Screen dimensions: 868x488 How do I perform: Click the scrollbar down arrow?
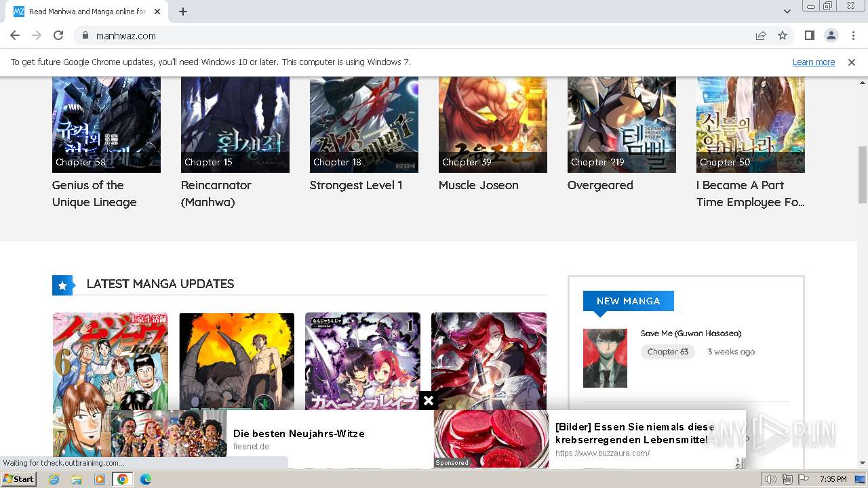click(x=863, y=463)
